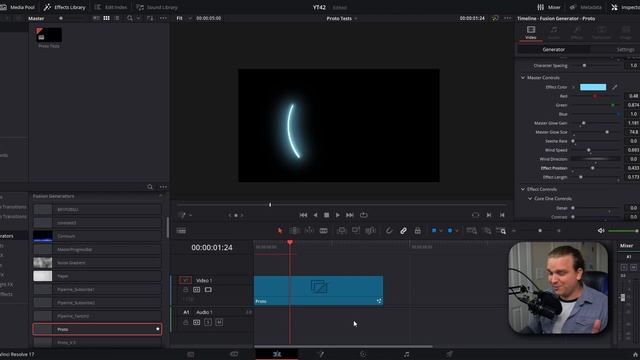Open the Media Pool panel
The height and width of the screenshot is (360, 640).
(17, 7)
